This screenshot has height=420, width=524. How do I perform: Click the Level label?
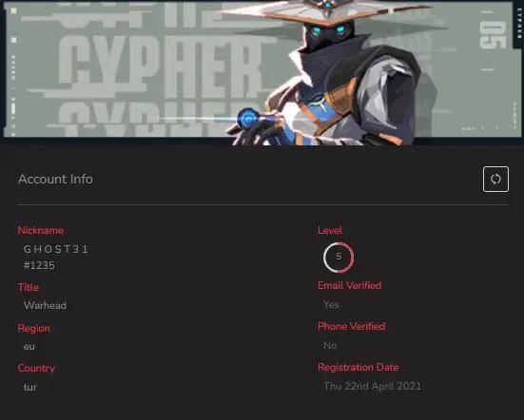pyautogui.click(x=329, y=230)
